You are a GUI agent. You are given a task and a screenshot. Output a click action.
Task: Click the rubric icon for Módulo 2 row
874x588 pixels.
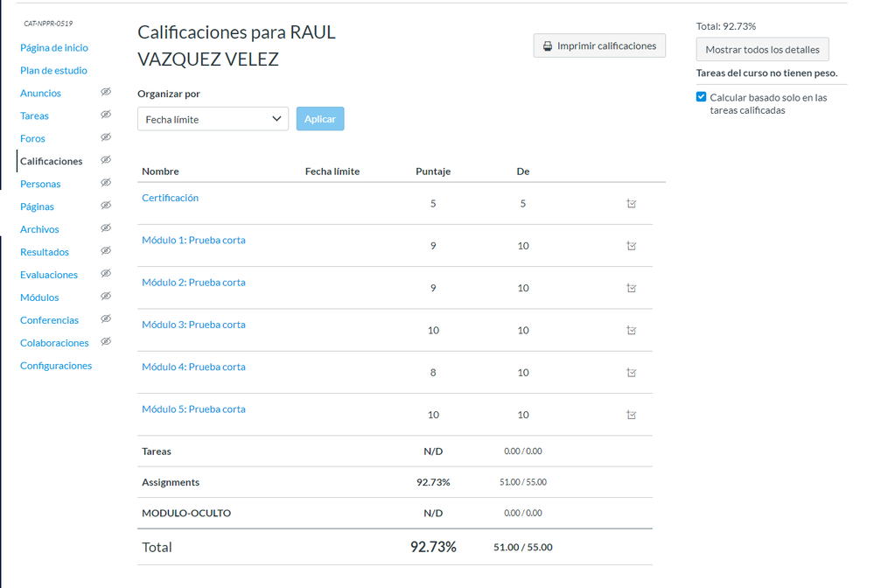pyautogui.click(x=632, y=288)
